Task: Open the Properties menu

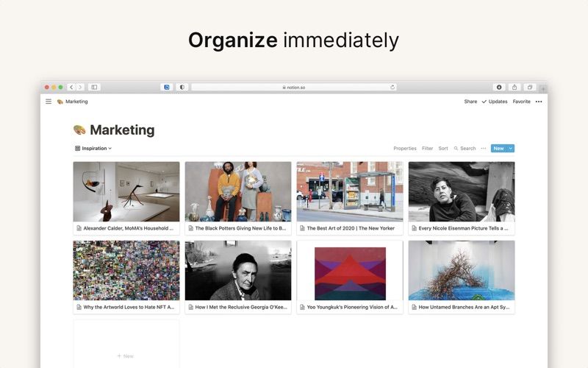Action: tap(405, 149)
